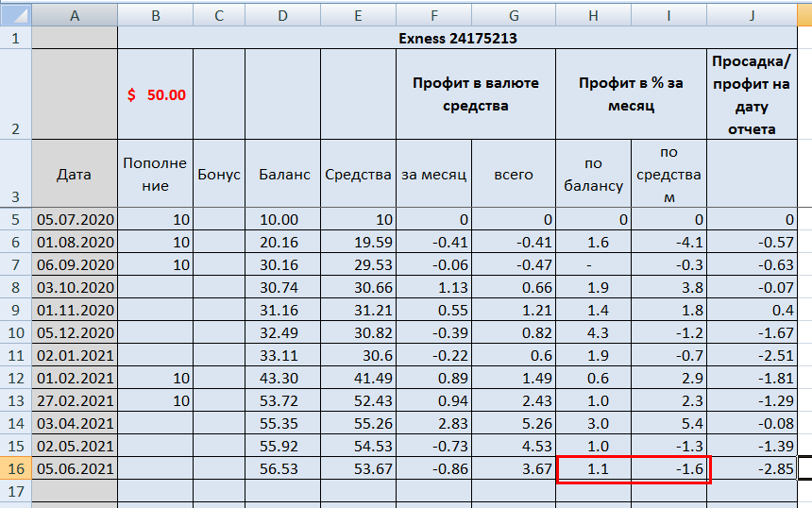Select column A header

pos(75,15)
